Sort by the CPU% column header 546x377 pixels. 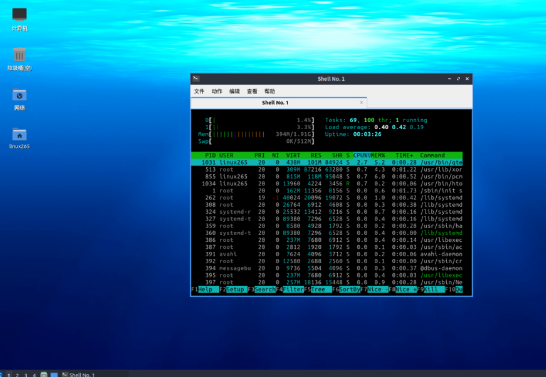tap(362, 155)
